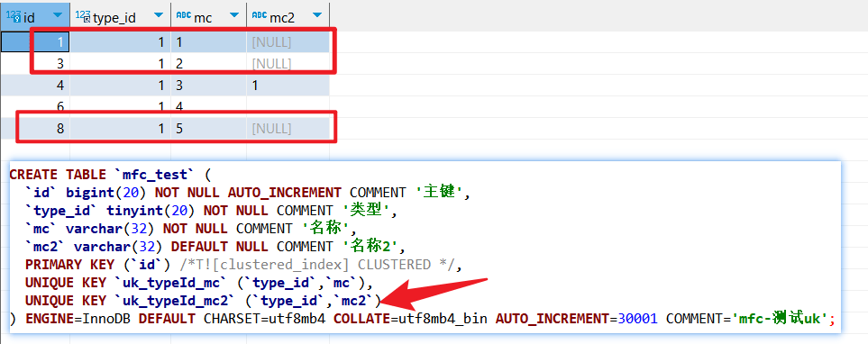Select the id cell containing 6
The height and width of the screenshot is (344, 868).
(x=35, y=107)
